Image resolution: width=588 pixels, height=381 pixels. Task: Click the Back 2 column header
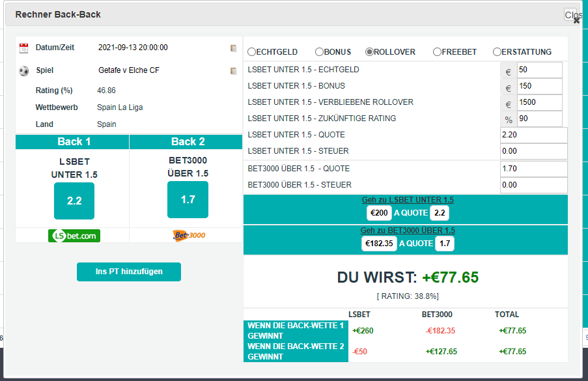(186, 142)
